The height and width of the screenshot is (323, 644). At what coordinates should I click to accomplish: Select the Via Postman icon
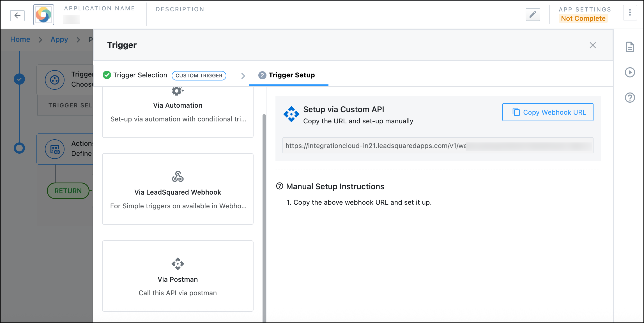pos(177,264)
